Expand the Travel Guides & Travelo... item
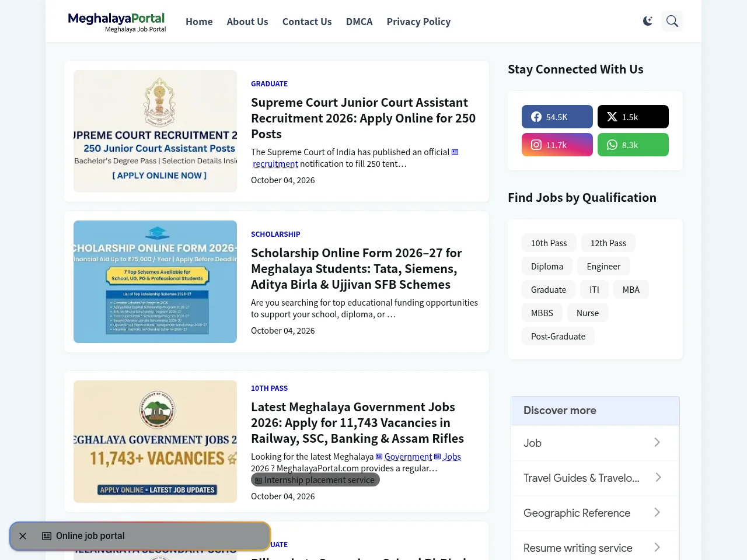Viewport: 747px width, 560px height. click(x=595, y=478)
